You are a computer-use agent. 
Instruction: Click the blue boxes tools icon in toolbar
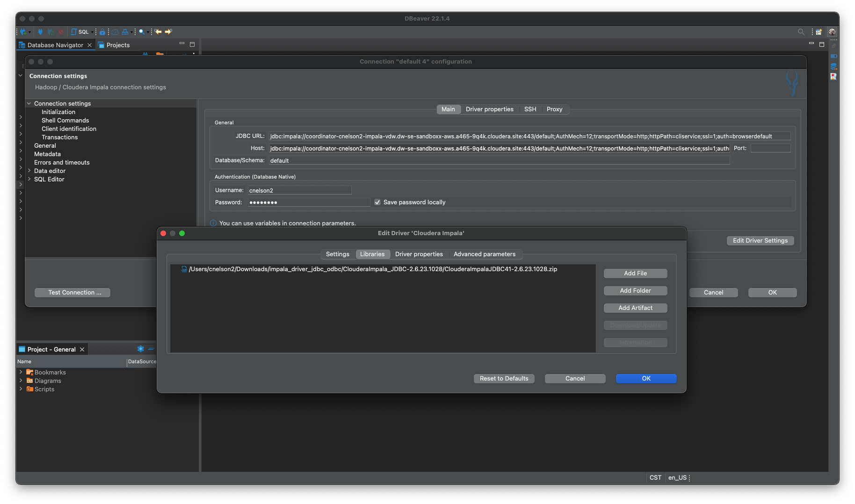point(125,32)
